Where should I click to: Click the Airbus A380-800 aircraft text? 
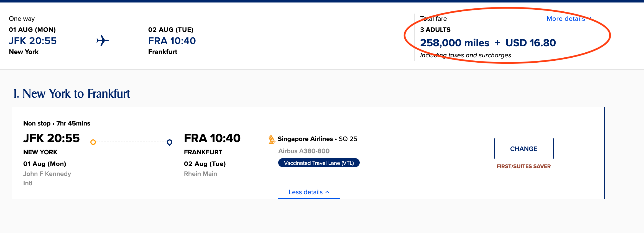tap(304, 151)
